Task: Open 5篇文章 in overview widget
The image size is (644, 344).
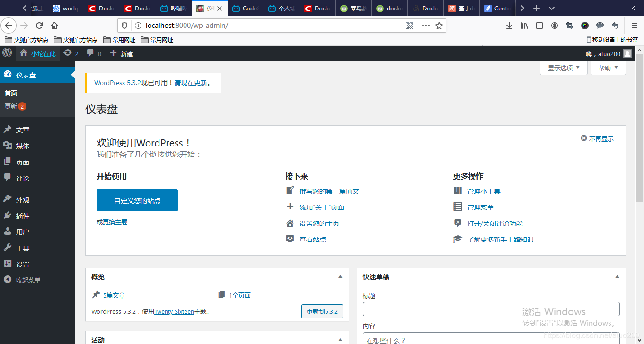Action: pos(114,295)
